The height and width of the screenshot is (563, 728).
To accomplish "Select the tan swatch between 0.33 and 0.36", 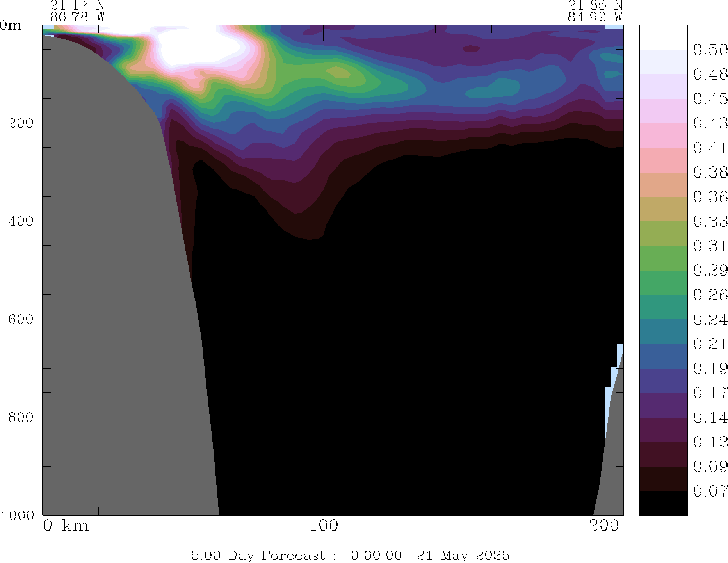I will [x=663, y=209].
